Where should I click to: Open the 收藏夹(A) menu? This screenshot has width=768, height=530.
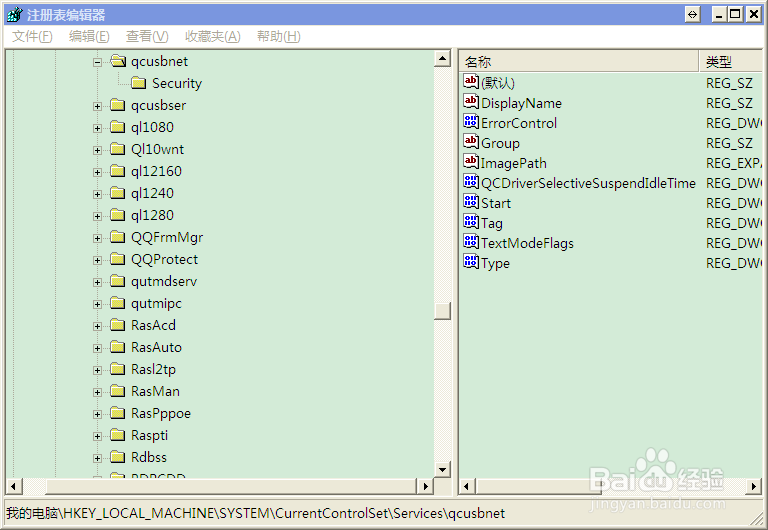pos(213,36)
